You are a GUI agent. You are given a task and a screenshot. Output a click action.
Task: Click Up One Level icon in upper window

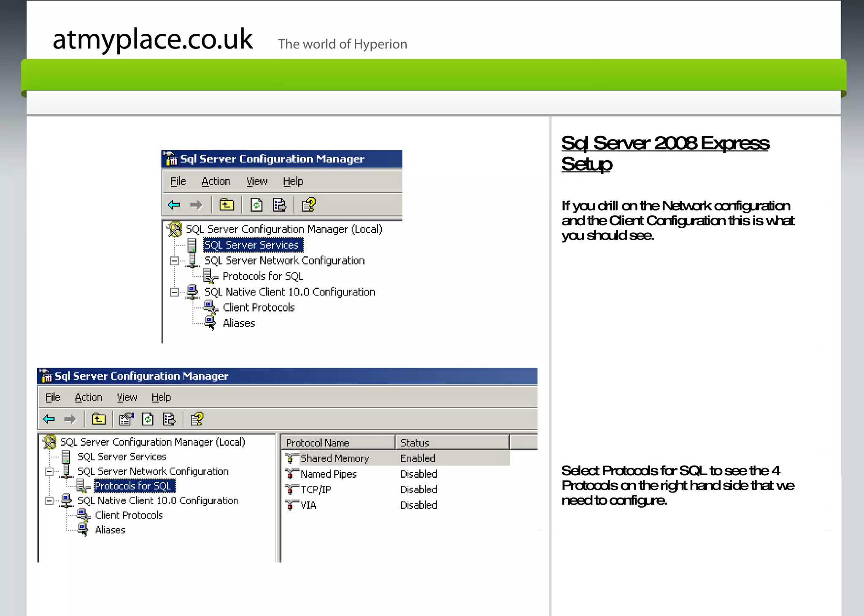[x=227, y=205]
